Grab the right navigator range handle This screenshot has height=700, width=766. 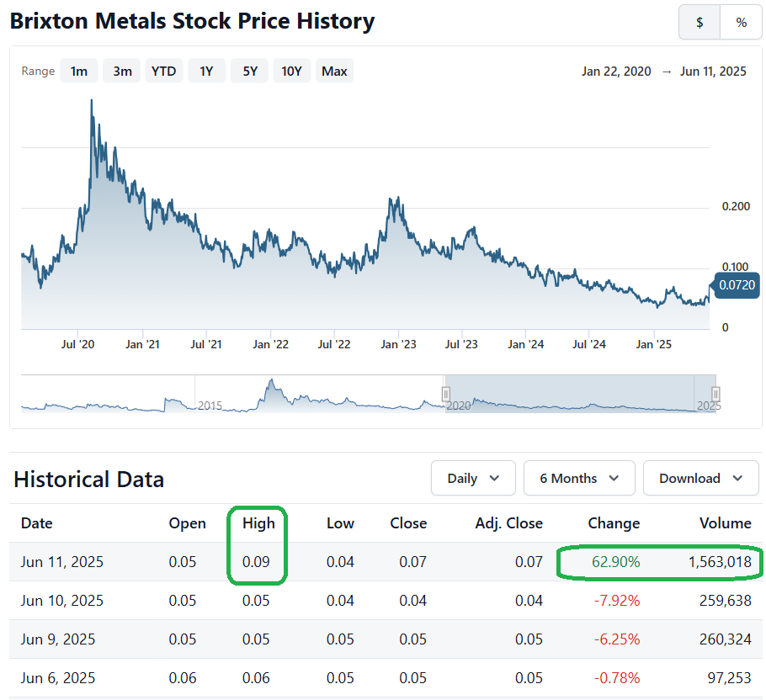715,394
